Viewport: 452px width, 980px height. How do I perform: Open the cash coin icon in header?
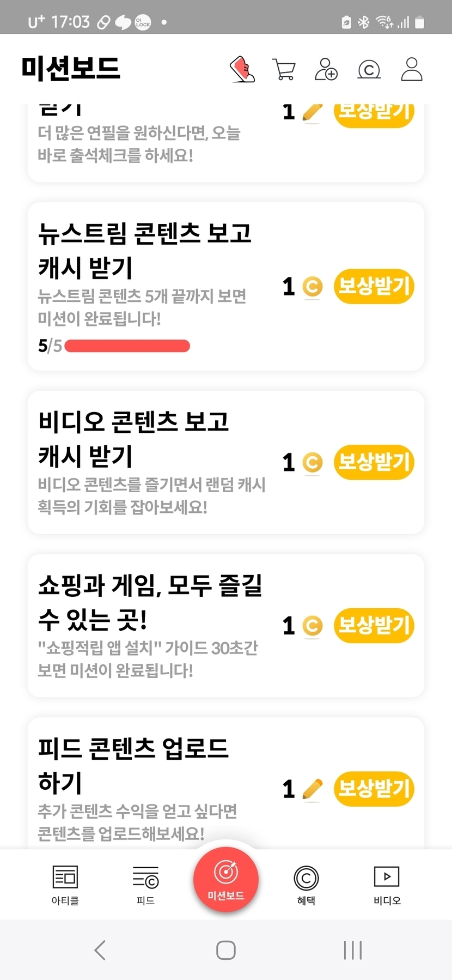(369, 69)
